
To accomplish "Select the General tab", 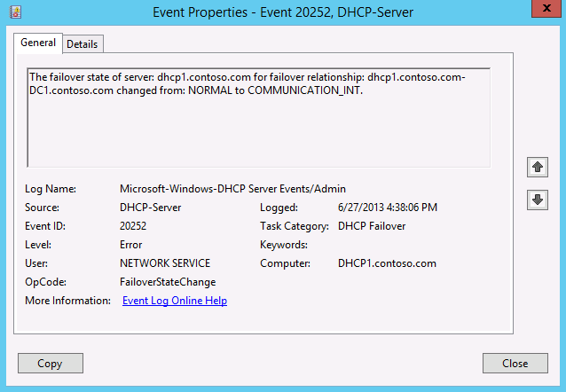I will [38, 43].
